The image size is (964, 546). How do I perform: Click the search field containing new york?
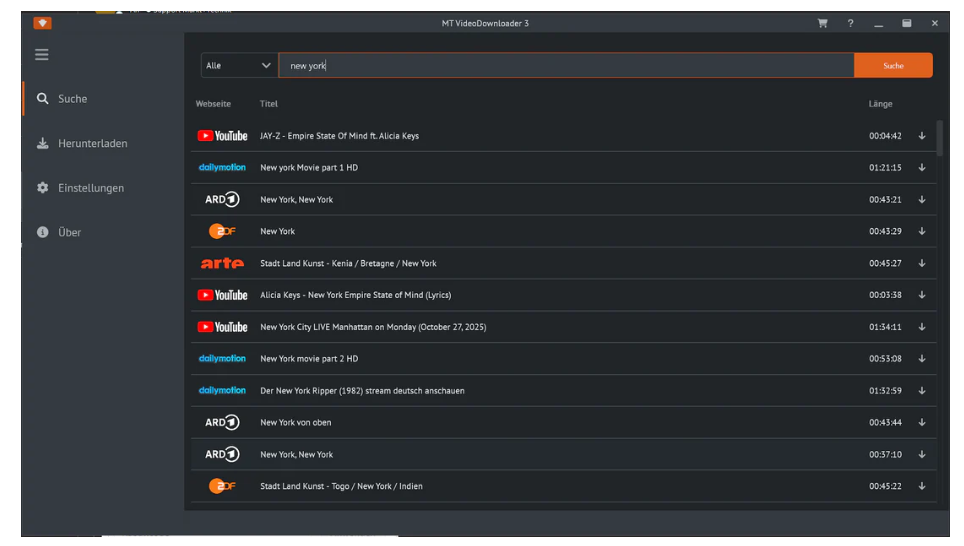tap(566, 65)
